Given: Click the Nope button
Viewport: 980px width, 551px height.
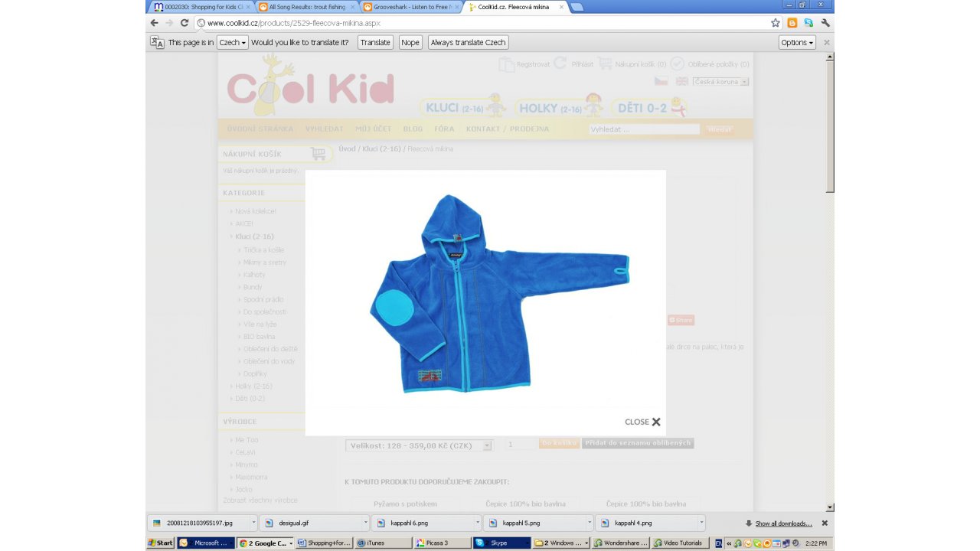Looking at the screenshot, I should [x=410, y=43].
